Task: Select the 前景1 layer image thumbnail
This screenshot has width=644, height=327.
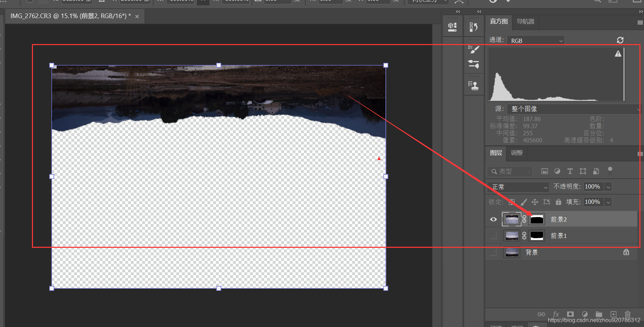Action: [x=512, y=236]
